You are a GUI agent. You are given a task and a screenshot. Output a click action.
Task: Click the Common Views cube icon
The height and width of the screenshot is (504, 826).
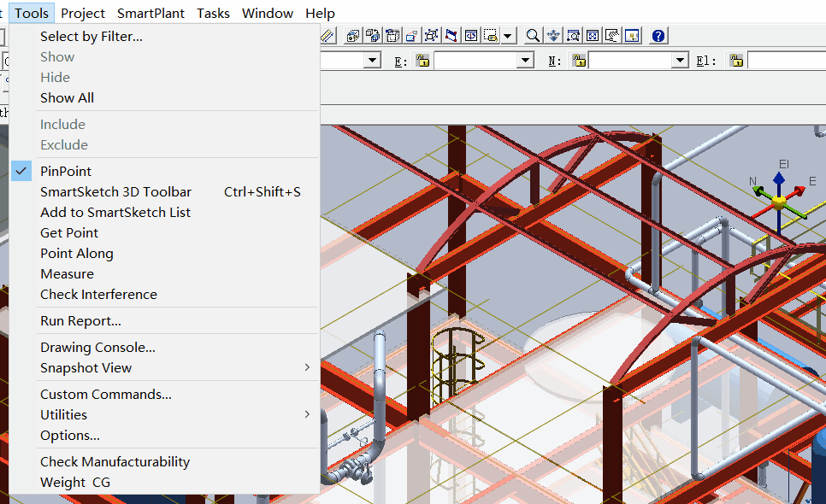pos(353,36)
